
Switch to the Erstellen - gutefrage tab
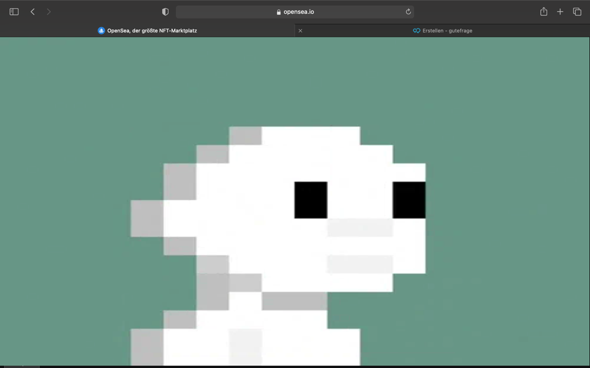tap(442, 30)
